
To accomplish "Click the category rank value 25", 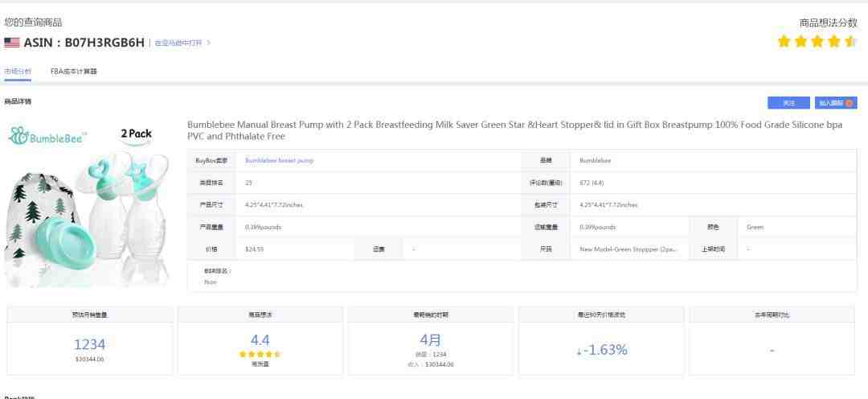I will point(248,183).
